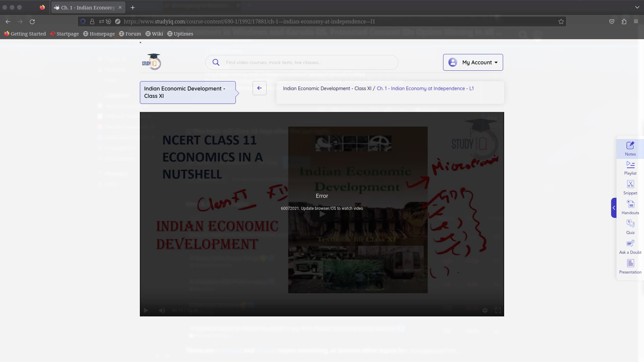644x362 pixels.
Task: Open the tab list dropdown arrow
Action: [637, 7]
